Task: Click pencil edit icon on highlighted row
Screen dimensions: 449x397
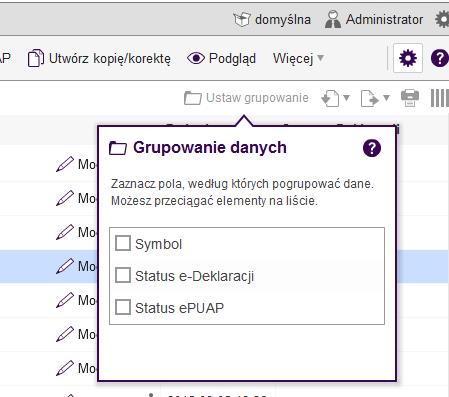Action: (65, 266)
